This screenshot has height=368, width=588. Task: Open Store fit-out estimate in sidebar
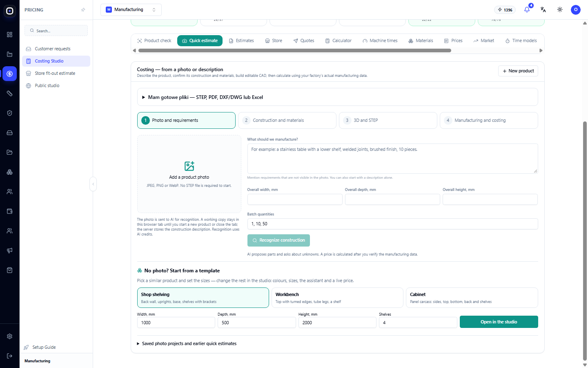pyautogui.click(x=56, y=74)
